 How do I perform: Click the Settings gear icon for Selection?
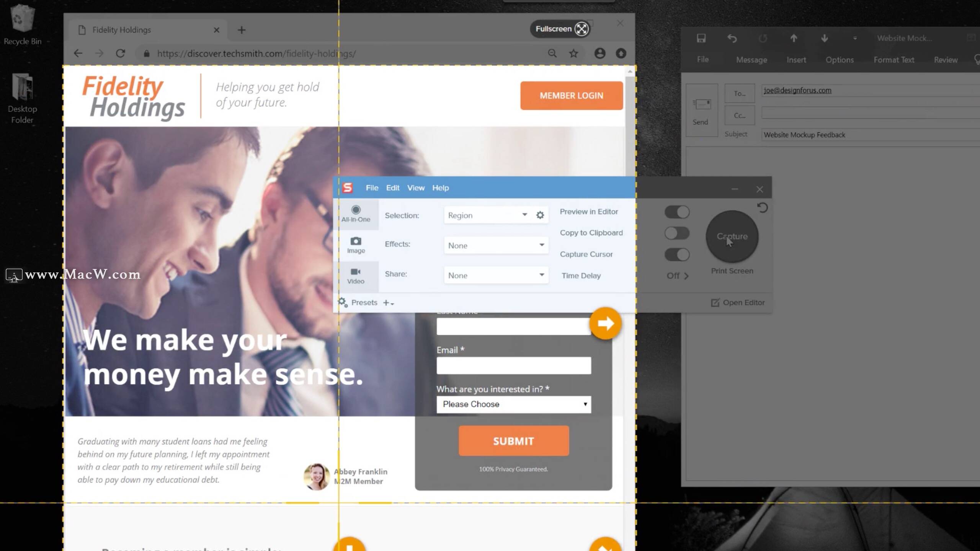tap(541, 215)
